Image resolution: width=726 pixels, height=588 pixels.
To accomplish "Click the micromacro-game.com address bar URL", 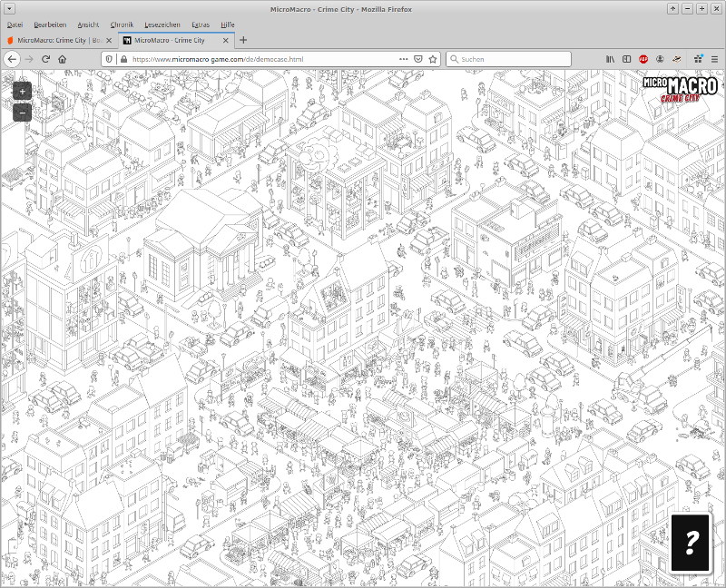I will coord(218,59).
